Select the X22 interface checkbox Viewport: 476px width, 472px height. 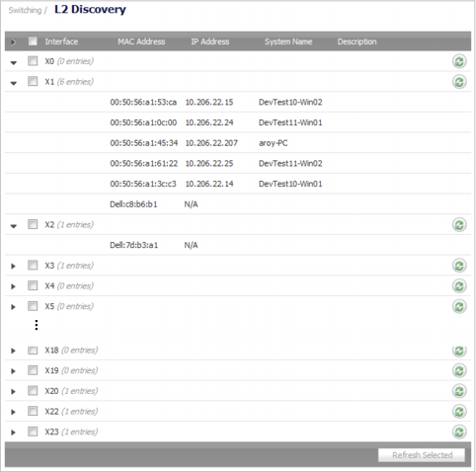coord(33,411)
